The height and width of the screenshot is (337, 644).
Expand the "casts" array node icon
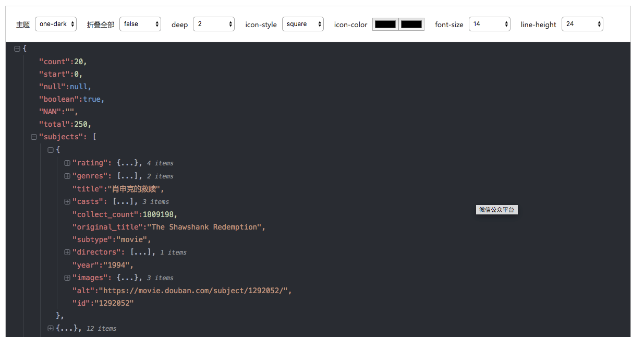coord(67,201)
